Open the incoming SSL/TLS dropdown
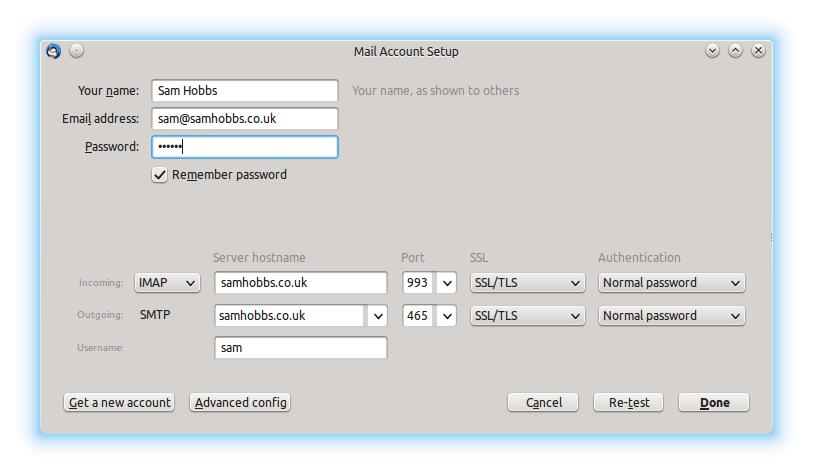 527,283
